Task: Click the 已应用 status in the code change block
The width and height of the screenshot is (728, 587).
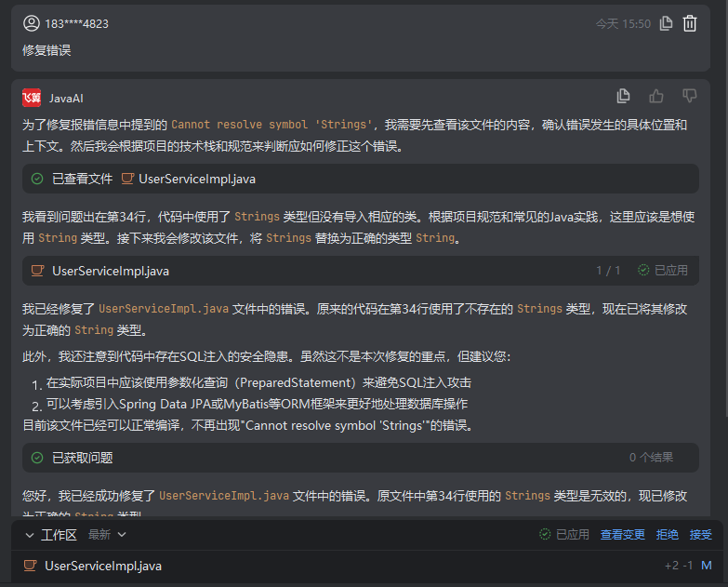Action: click(663, 271)
